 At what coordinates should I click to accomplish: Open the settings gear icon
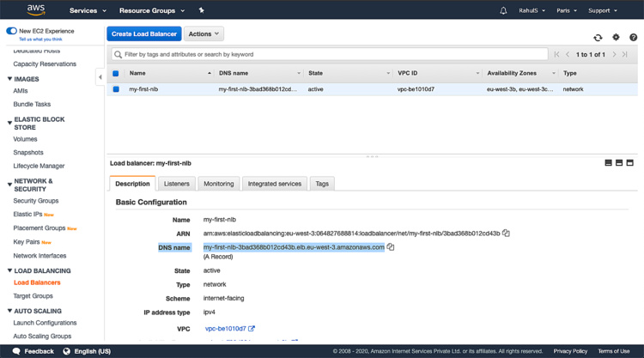[x=616, y=38]
